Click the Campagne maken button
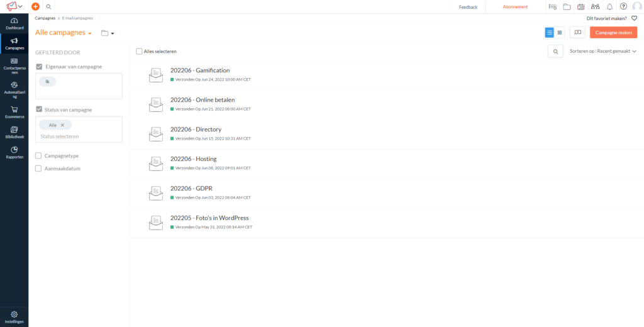The image size is (644, 327). tap(613, 33)
